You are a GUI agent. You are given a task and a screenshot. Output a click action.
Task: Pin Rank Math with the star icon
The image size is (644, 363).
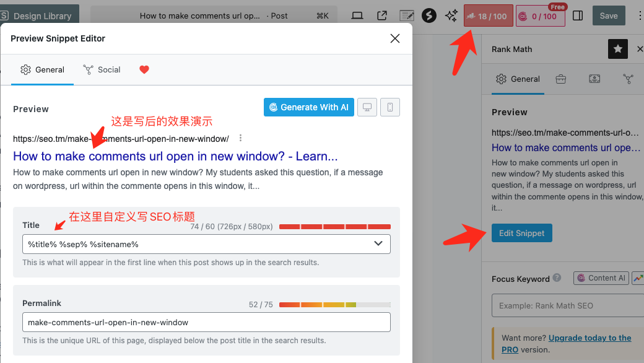click(617, 49)
